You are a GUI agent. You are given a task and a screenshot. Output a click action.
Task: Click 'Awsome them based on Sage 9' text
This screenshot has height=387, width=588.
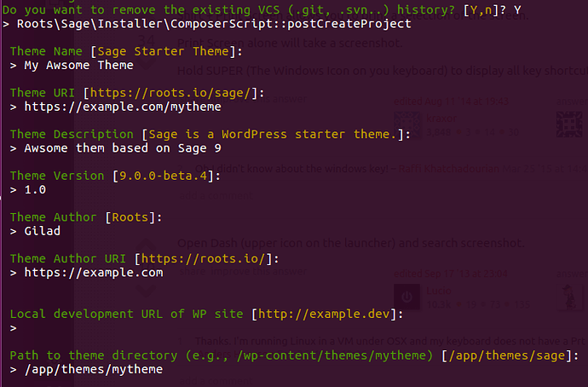coord(123,148)
